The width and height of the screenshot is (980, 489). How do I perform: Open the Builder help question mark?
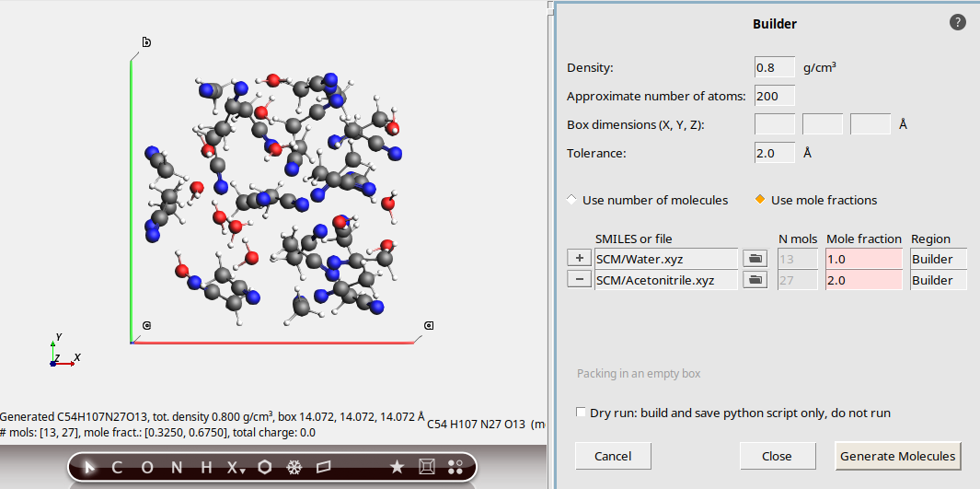click(958, 23)
